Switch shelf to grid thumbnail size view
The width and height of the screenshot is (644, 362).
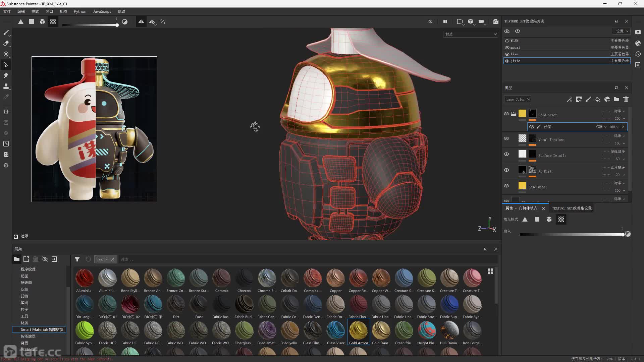[490, 271]
